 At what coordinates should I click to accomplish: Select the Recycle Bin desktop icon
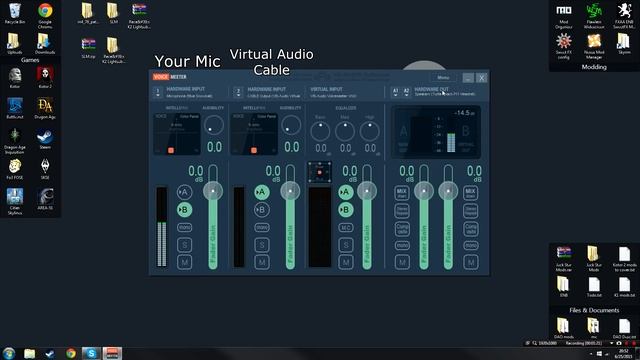[15, 13]
